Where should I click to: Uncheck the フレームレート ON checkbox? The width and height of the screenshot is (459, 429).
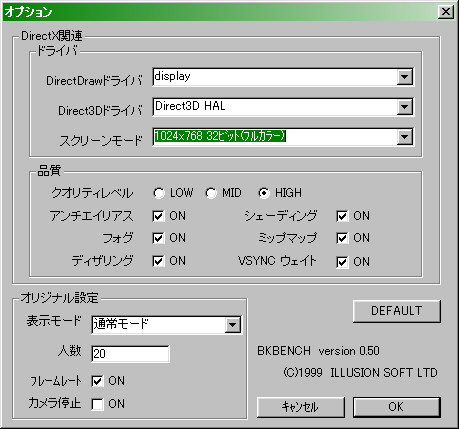[97, 381]
